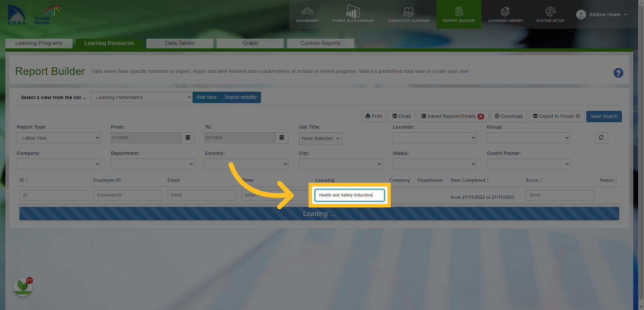This screenshot has height=310, width=644.
Task: Click the Add View button
Action: pos(207,97)
